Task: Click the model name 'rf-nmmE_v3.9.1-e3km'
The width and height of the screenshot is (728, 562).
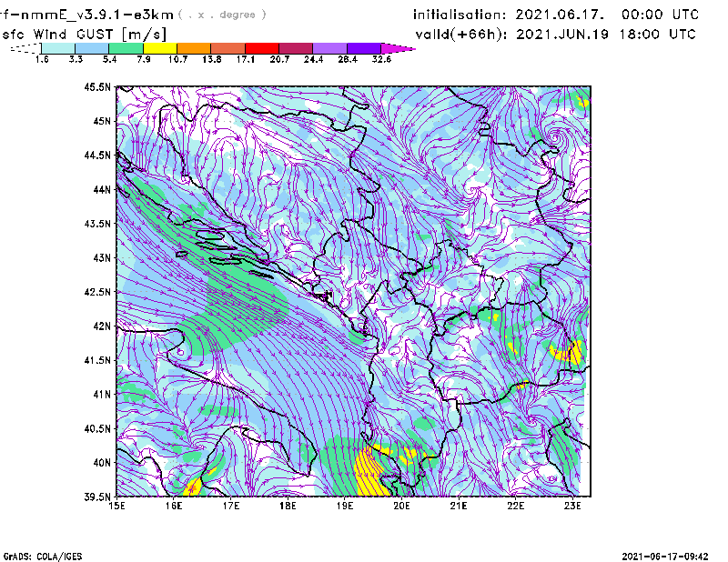Action: (86, 15)
